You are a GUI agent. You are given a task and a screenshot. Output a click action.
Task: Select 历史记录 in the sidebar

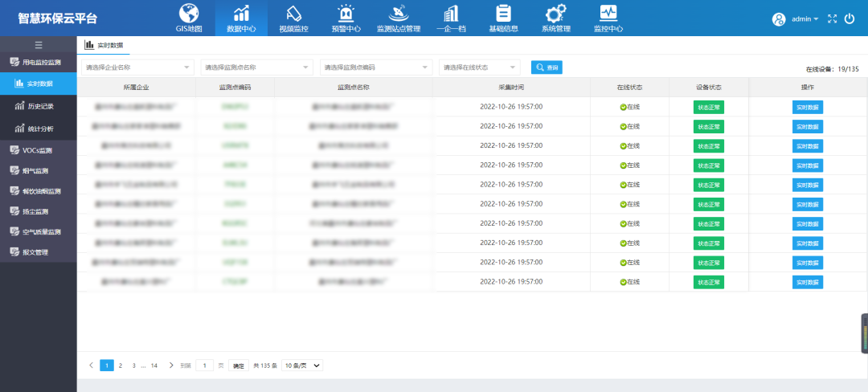coord(39,106)
